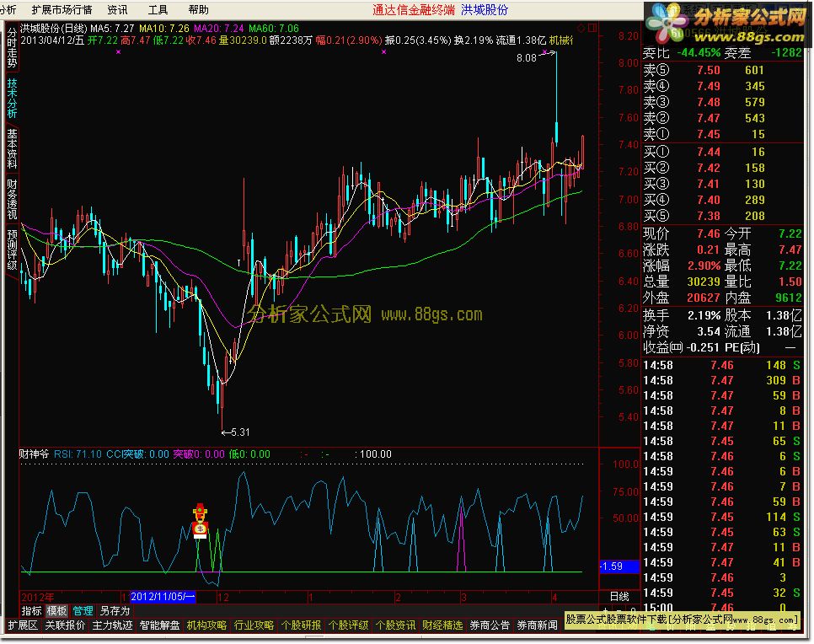Open the 智能解盘 bottom tab
The width and height of the screenshot is (814, 644).
159,625
